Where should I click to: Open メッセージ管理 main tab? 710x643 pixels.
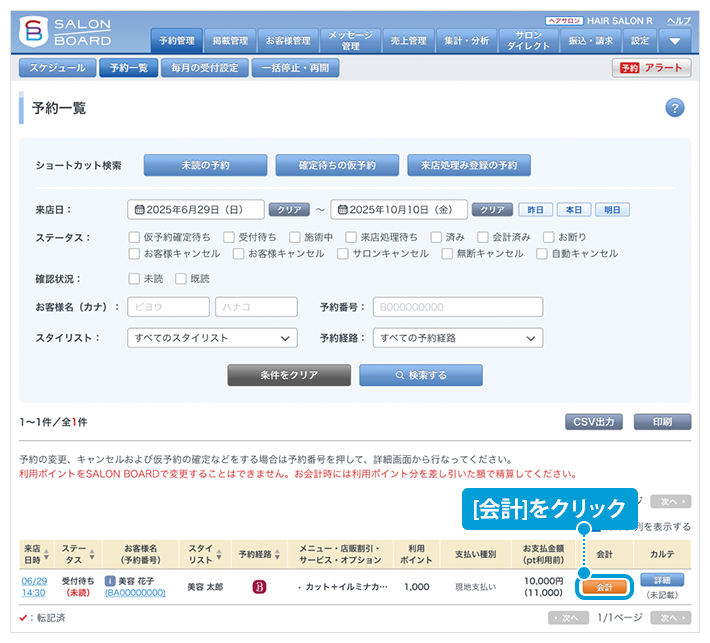click(351, 41)
